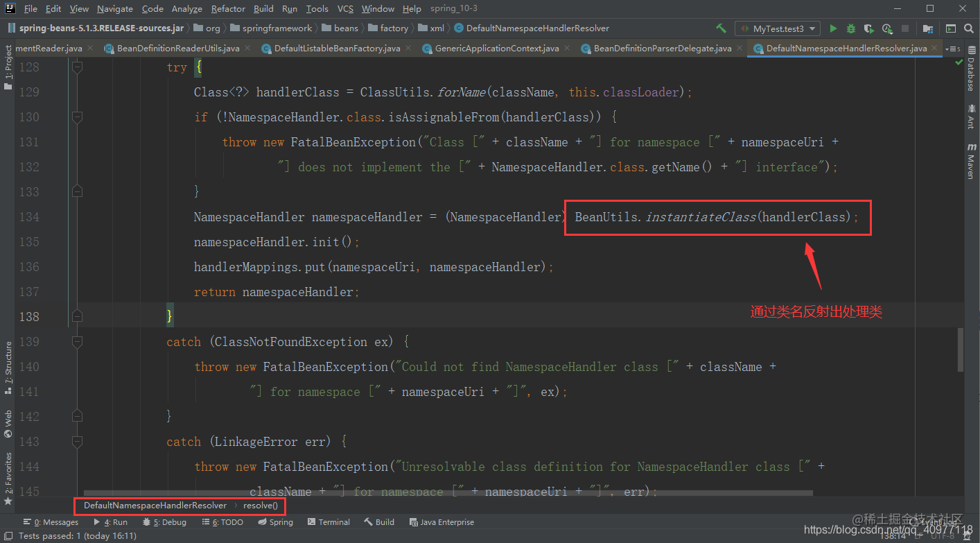This screenshot has height=543, width=980.
Task: Click fold end marker at line 133
Action: point(77,191)
